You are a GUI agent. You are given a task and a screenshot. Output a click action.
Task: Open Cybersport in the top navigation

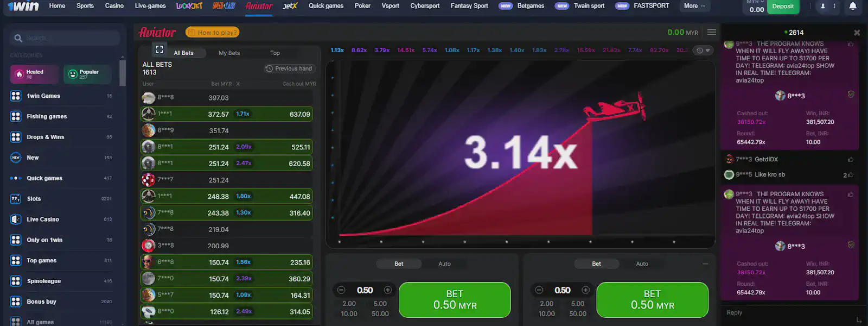425,6
